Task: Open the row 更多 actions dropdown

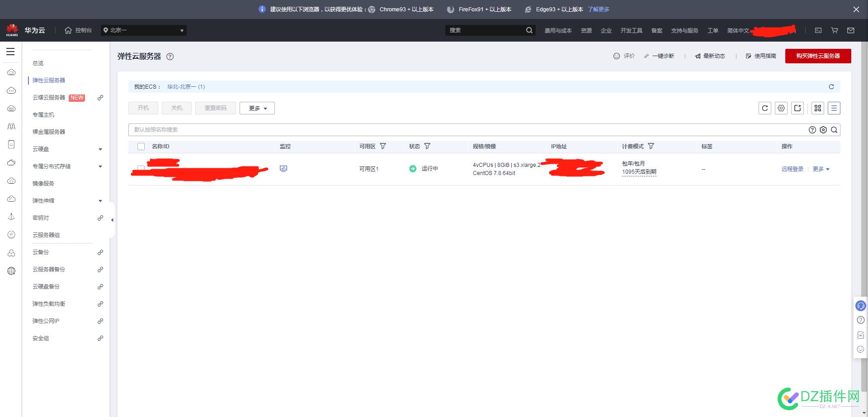Action: 821,169
